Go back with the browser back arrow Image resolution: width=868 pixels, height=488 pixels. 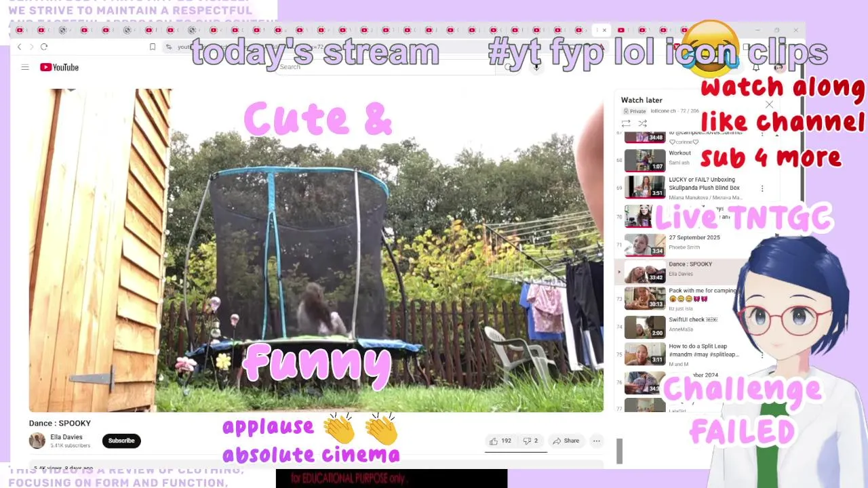[x=19, y=47]
